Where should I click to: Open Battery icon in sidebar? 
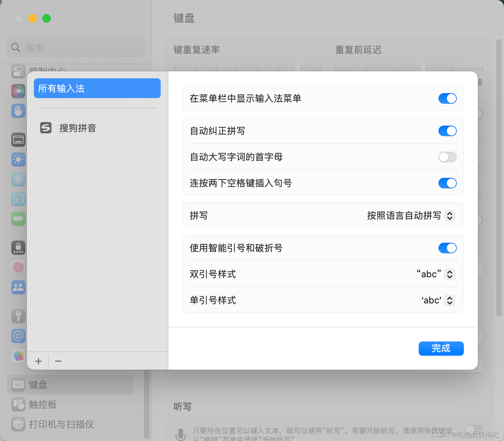(18, 219)
